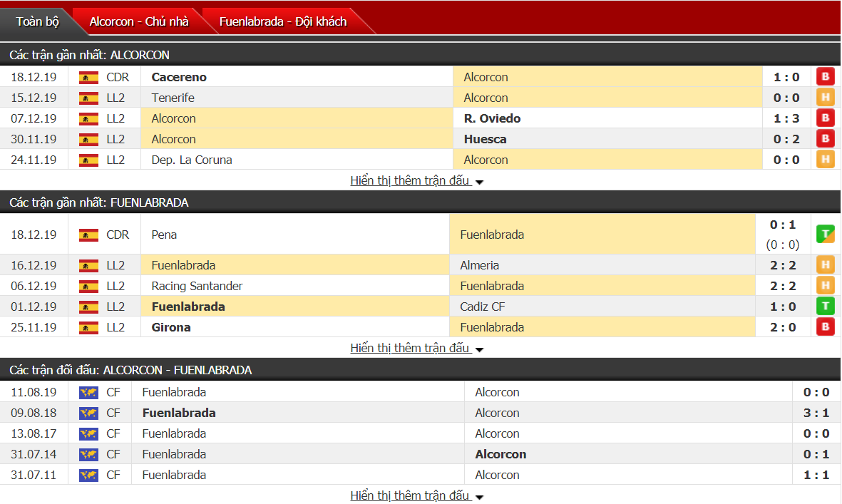
Task: Click green T icon for Cadiz CF match
Action: click(x=826, y=306)
